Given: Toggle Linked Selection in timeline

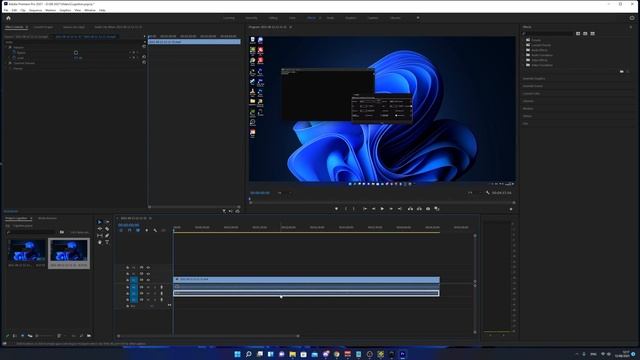Looking at the screenshot, I should (x=138, y=230).
